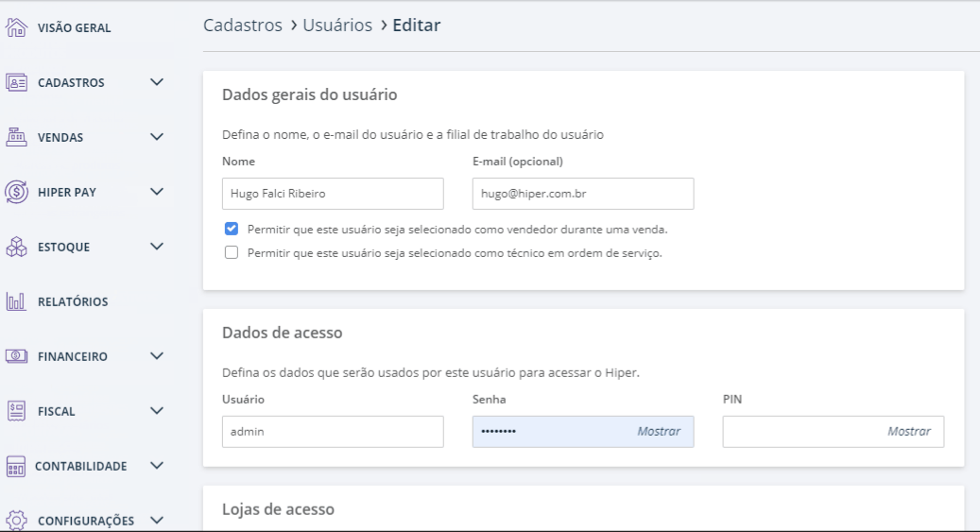Viewport: 980px width, 532px height.
Task: Show the PIN value with Mostrar
Action: [x=909, y=431]
